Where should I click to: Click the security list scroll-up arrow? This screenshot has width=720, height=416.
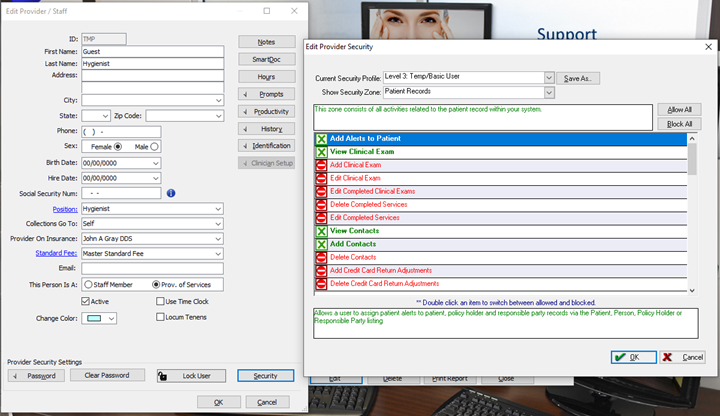(692, 138)
